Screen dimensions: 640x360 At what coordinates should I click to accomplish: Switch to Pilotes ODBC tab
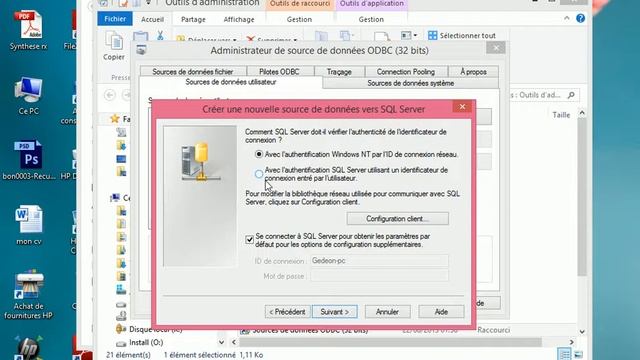[279, 71]
